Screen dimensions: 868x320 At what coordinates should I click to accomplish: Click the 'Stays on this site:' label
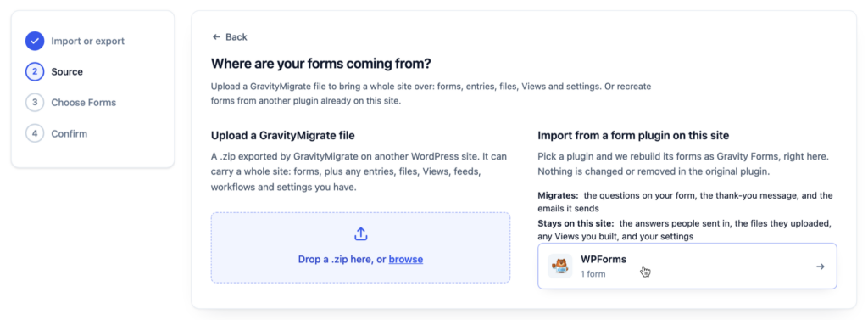(x=576, y=223)
